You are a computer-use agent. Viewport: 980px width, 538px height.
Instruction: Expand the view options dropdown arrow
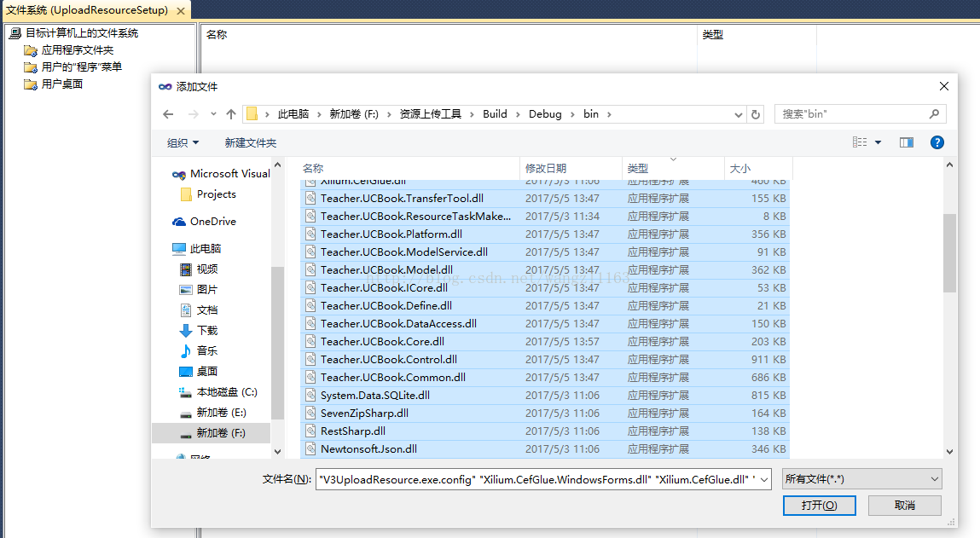tap(879, 142)
